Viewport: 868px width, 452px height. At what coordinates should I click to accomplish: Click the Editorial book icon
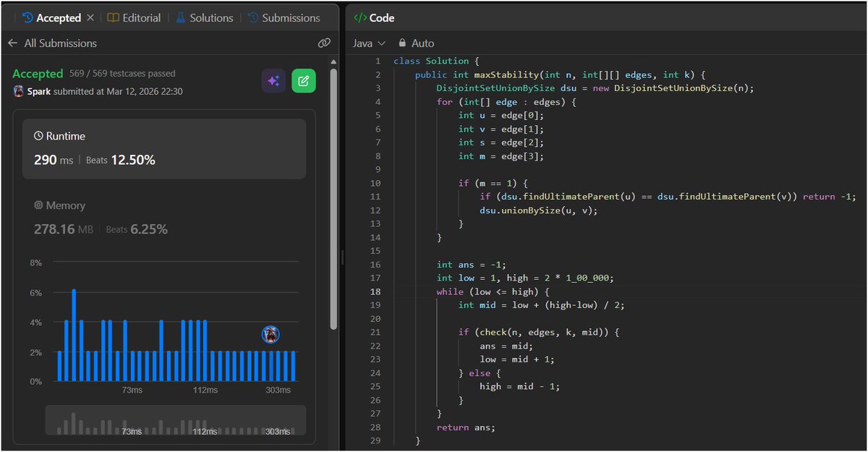click(114, 17)
